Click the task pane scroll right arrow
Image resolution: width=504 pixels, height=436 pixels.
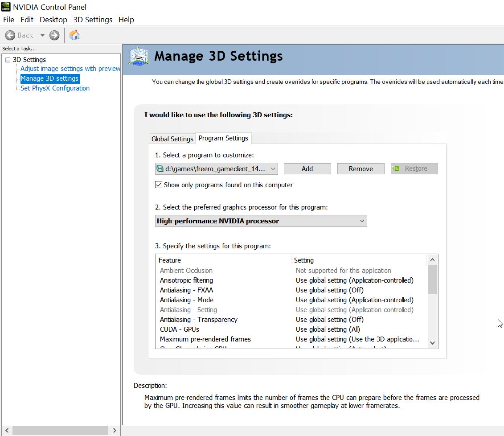coord(115,430)
